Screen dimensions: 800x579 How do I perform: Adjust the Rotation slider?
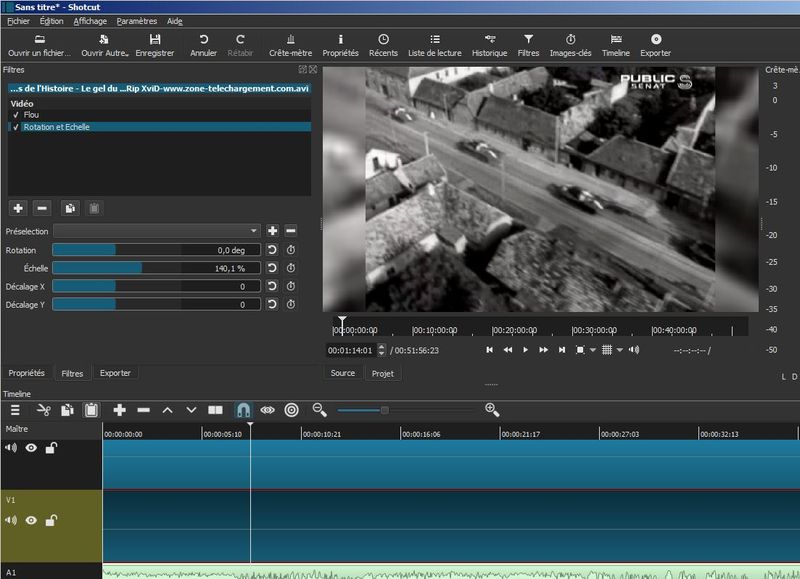point(157,250)
